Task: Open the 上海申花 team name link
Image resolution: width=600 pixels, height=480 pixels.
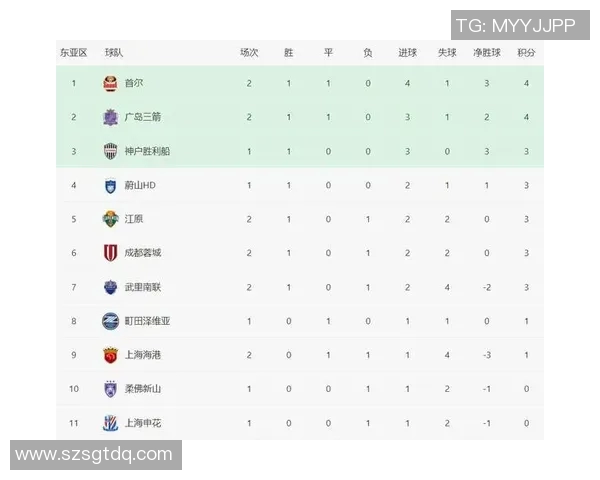Action: 143,424
